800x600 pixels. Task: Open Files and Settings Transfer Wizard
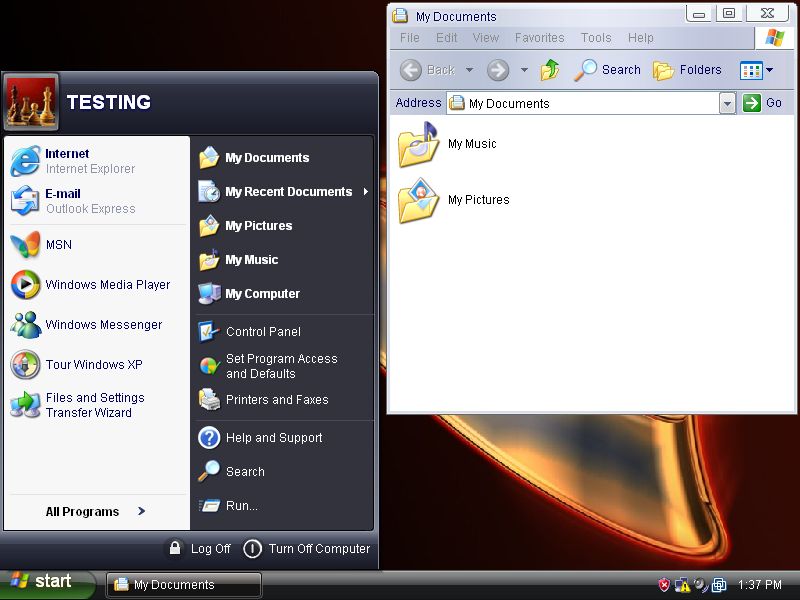(x=97, y=405)
